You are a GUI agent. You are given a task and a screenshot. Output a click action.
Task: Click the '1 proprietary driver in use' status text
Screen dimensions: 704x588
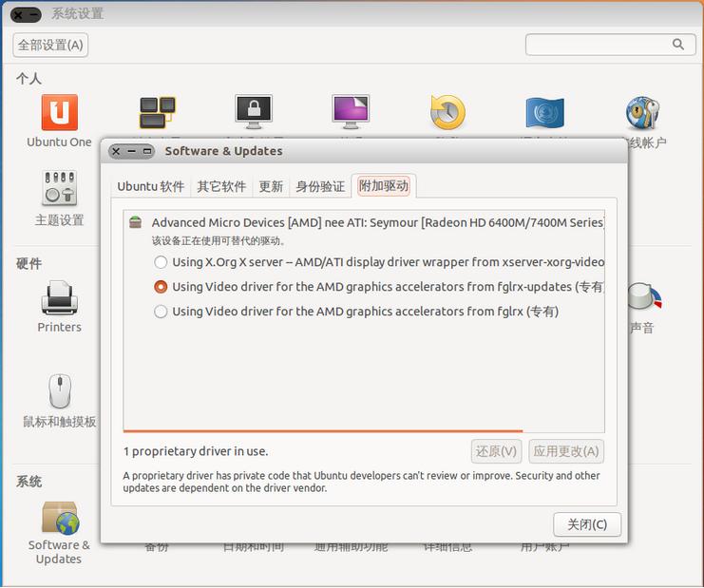coord(196,451)
